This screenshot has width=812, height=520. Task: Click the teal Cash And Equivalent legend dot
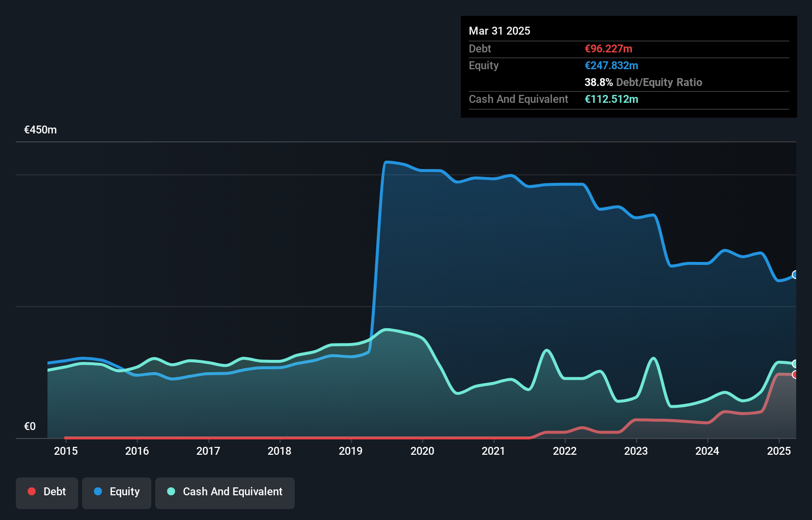tap(171, 491)
